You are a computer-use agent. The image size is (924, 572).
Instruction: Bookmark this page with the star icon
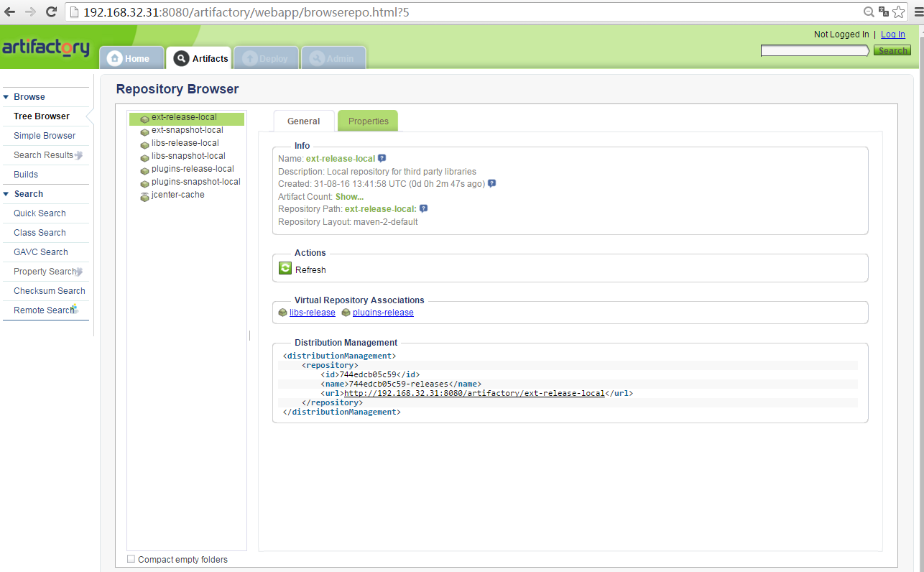pos(899,11)
